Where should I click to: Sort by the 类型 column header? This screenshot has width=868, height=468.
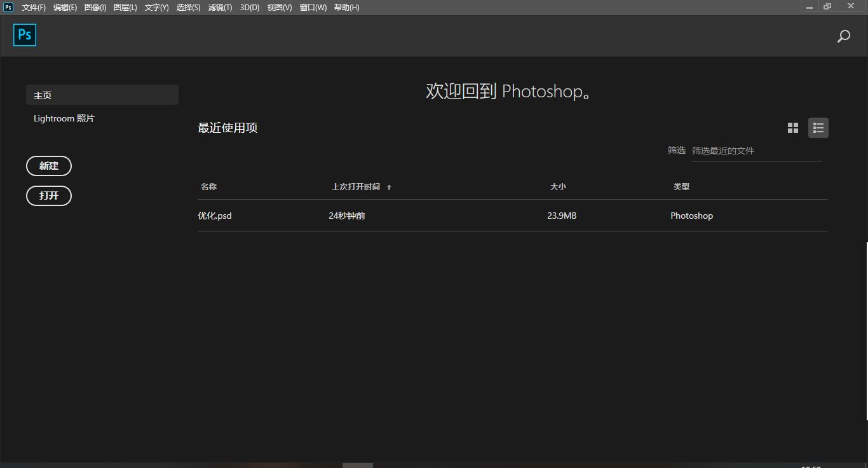click(x=682, y=187)
